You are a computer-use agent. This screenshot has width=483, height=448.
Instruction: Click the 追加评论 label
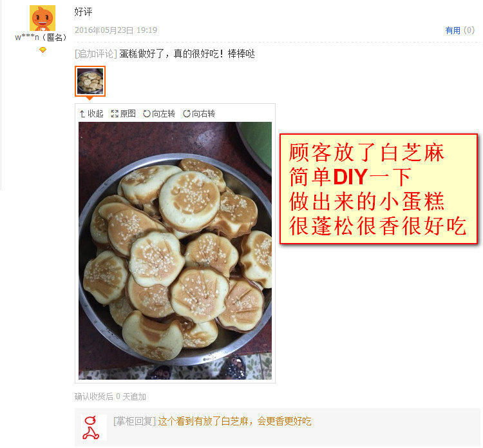pyautogui.click(x=96, y=54)
